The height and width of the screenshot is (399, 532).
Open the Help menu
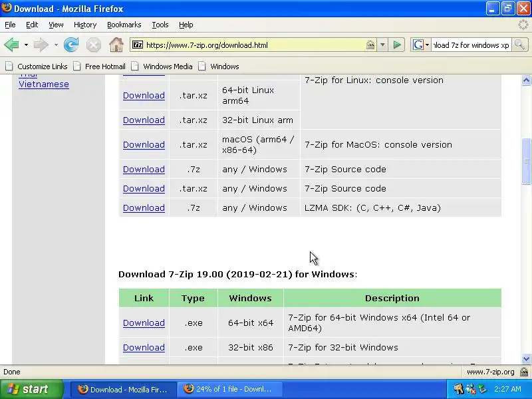click(x=186, y=25)
